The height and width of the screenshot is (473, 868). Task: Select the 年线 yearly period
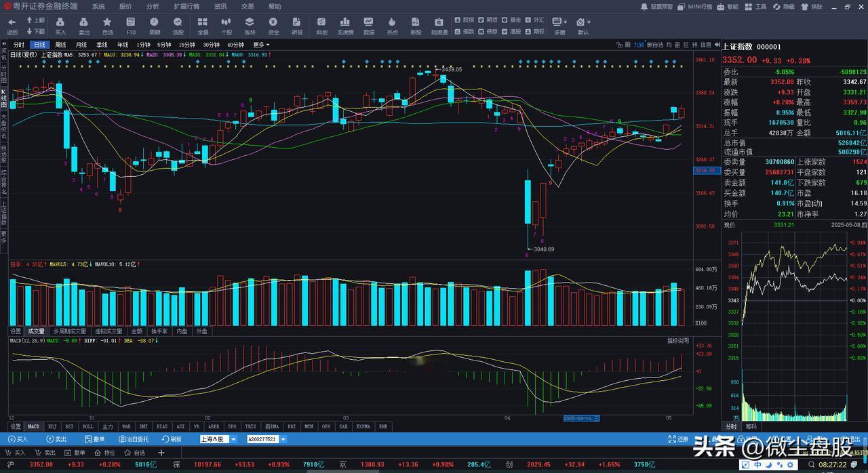122,45
